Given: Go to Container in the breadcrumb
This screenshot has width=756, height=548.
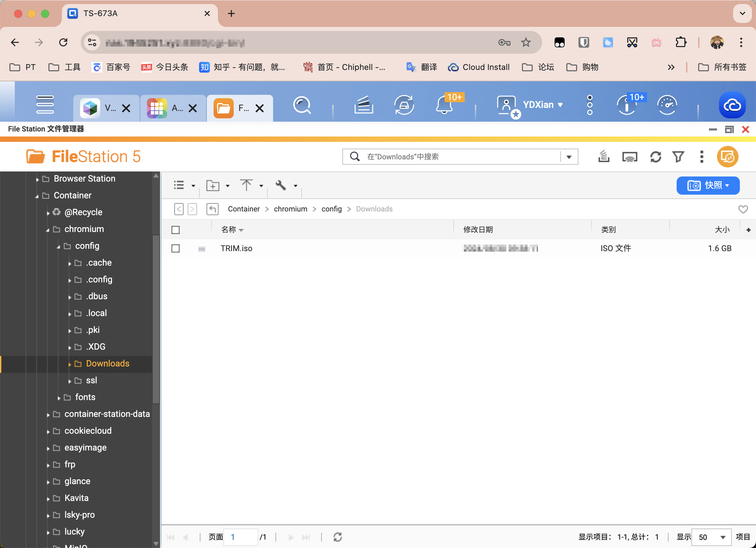Looking at the screenshot, I should pos(243,209).
